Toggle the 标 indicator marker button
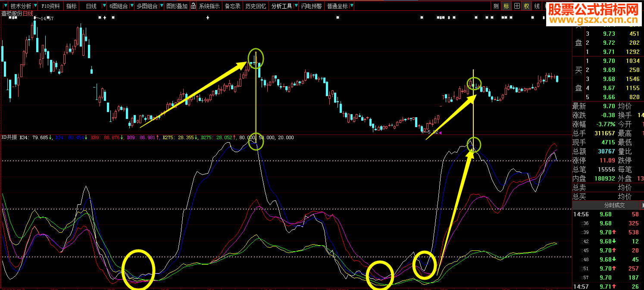This screenshot has height=290, width=644. [506, 6]
